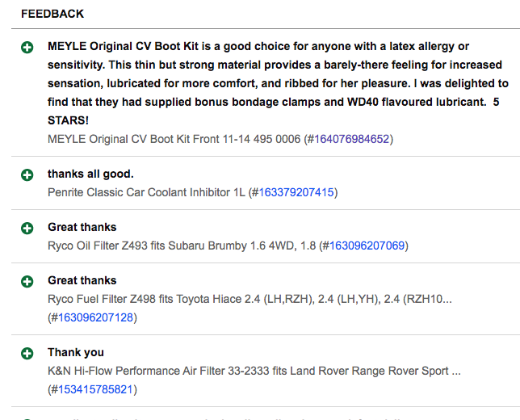Open item number 163379207415 link
520x420 pixels.
296,192
